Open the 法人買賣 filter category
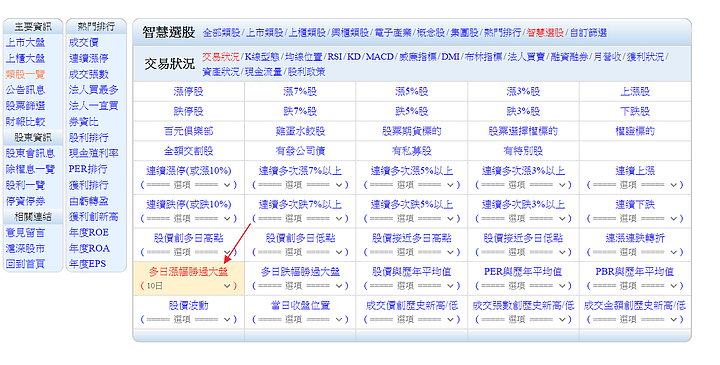The image size is (720, 365). [x=526, y=57]
